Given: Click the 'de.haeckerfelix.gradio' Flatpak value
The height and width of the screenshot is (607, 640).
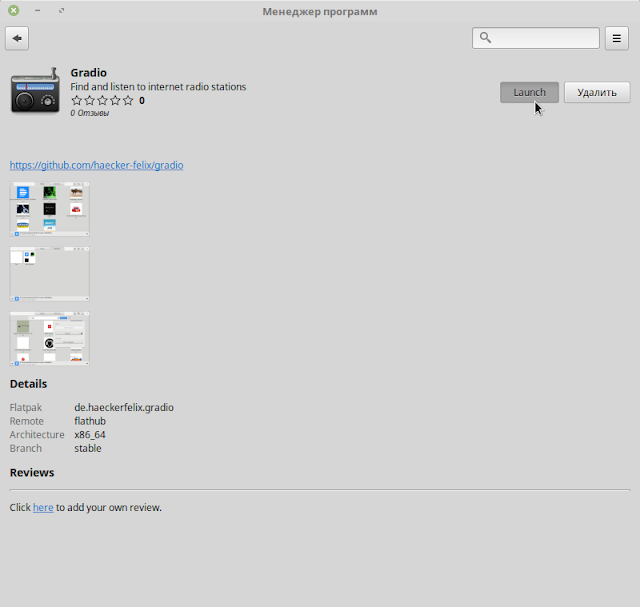Looking at the screenshot, I should (x=124, y=407).
